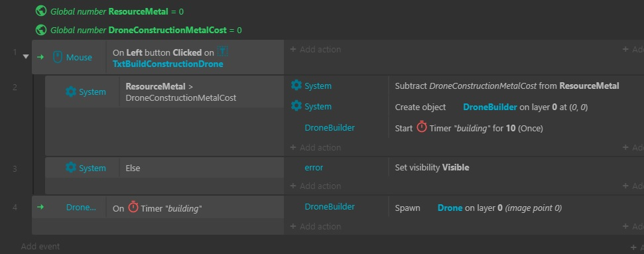Click the red timer icon in On Timer condition

(x=133, y=207)
